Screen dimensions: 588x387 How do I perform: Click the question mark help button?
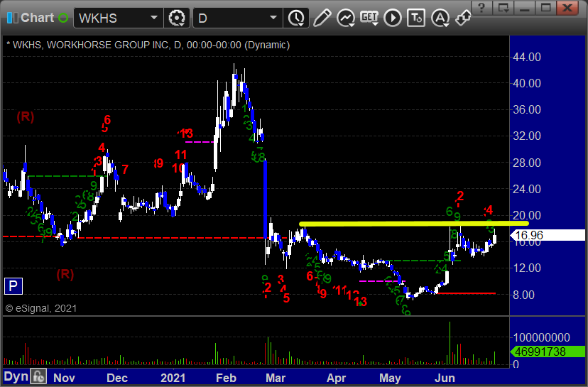[x=482, y=8]
